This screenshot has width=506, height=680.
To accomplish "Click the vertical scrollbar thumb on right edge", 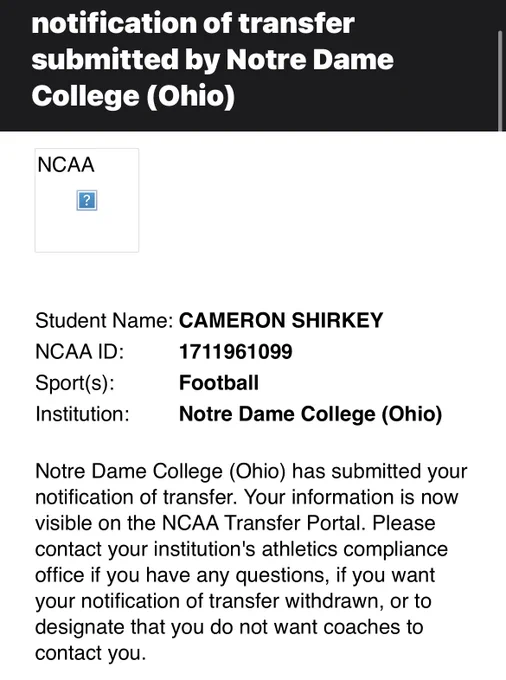I will click(x=501, y=80).
